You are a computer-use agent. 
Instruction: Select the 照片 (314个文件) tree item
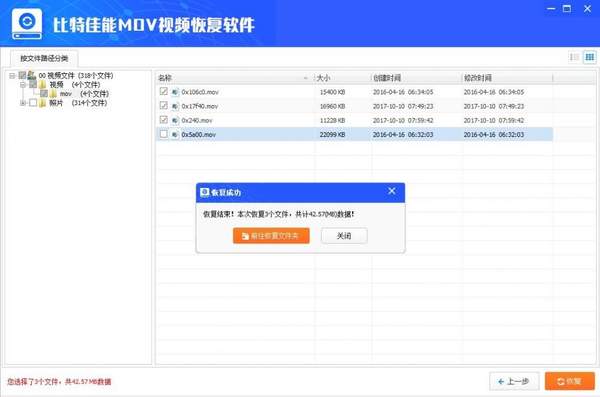point(78,103)
